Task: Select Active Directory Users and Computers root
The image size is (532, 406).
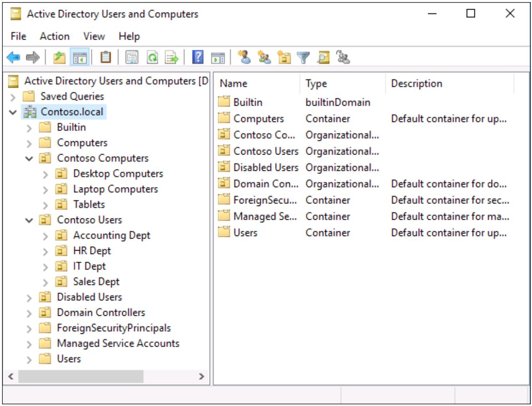Action: click(116, 81)
